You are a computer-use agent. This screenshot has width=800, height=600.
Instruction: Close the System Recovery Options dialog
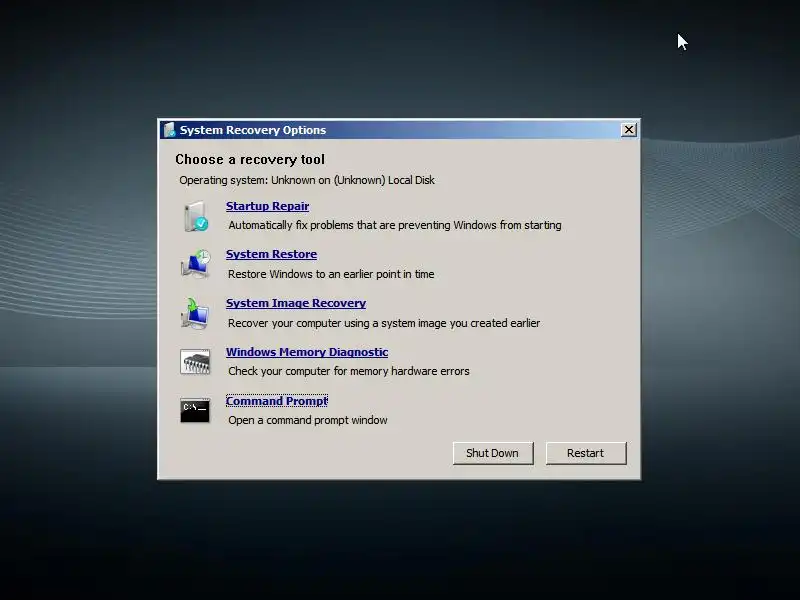tap(629, 130)
